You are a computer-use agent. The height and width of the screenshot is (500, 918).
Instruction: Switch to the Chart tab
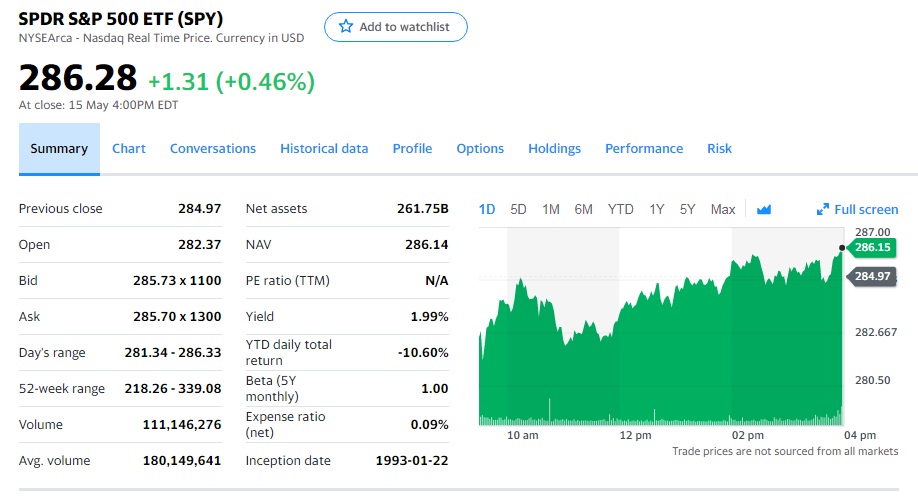coord(129,149)
